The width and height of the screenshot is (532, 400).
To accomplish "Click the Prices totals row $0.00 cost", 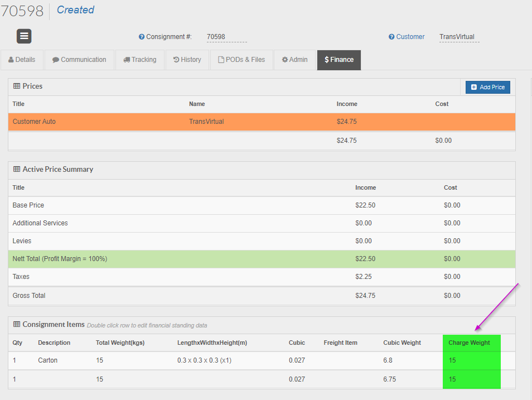I will (x=443, y=141).
